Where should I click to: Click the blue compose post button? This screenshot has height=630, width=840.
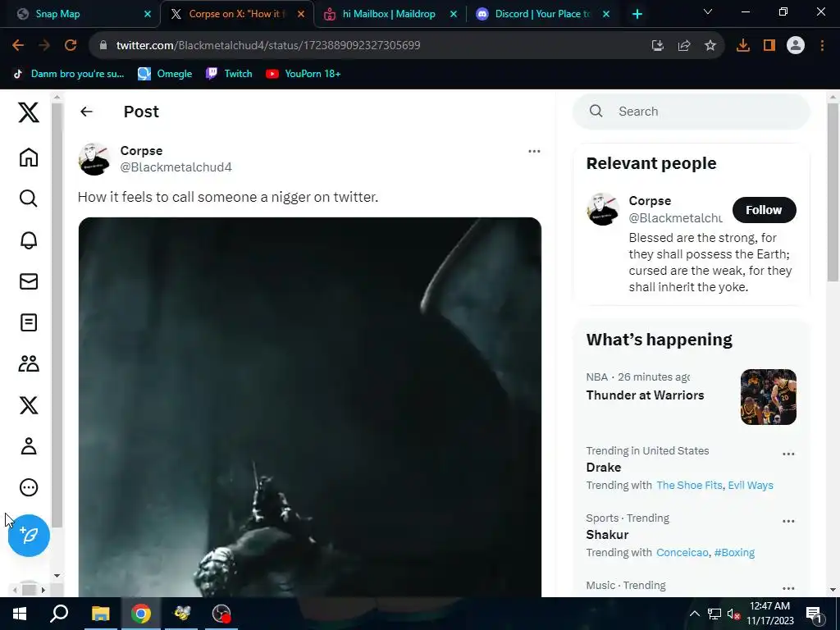[x=29, y=535]
